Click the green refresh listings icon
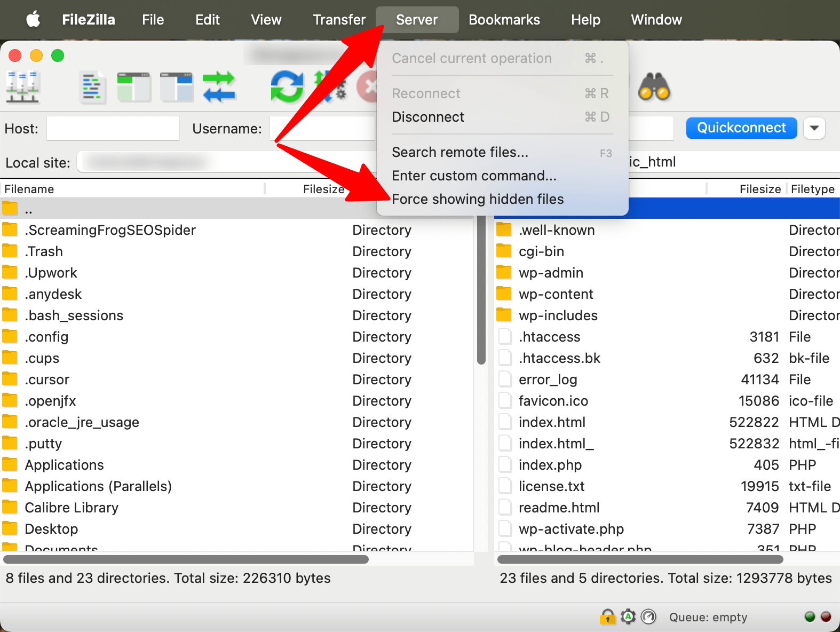 (287, 87)
